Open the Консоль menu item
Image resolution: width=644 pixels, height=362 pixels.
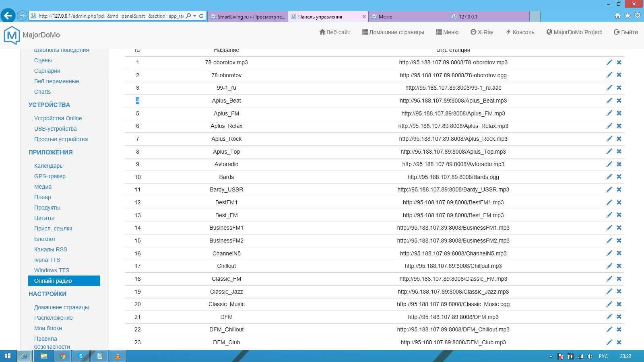520,32
